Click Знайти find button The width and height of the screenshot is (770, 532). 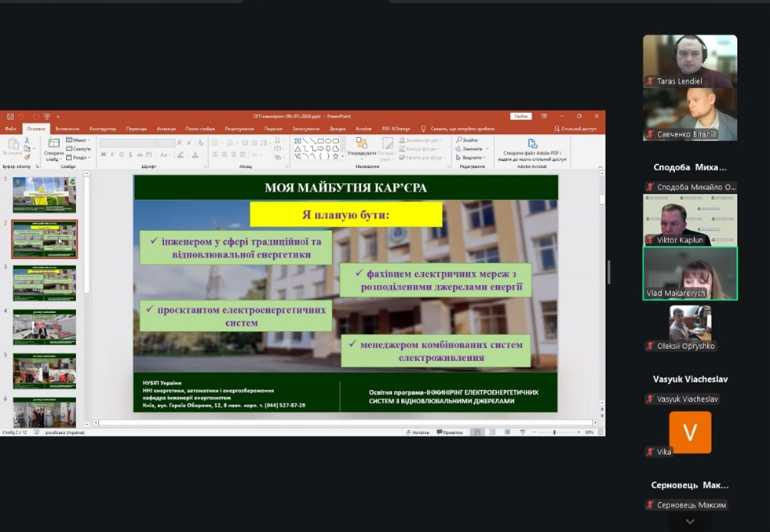coord(467,140)
